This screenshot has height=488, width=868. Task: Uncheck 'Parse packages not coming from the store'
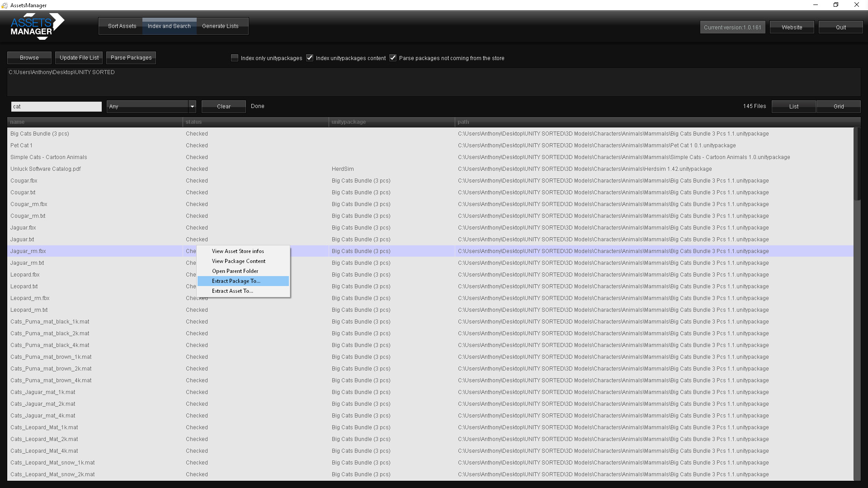[393, 58]
